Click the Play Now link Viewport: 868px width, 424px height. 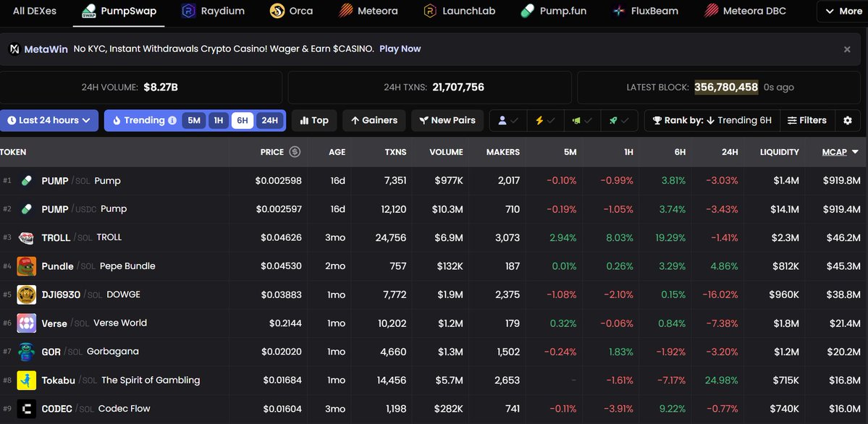400,48
